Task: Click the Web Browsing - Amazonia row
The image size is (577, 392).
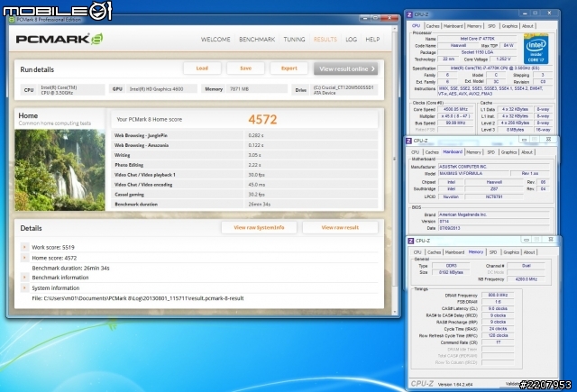Action: [x=244, y=145]
